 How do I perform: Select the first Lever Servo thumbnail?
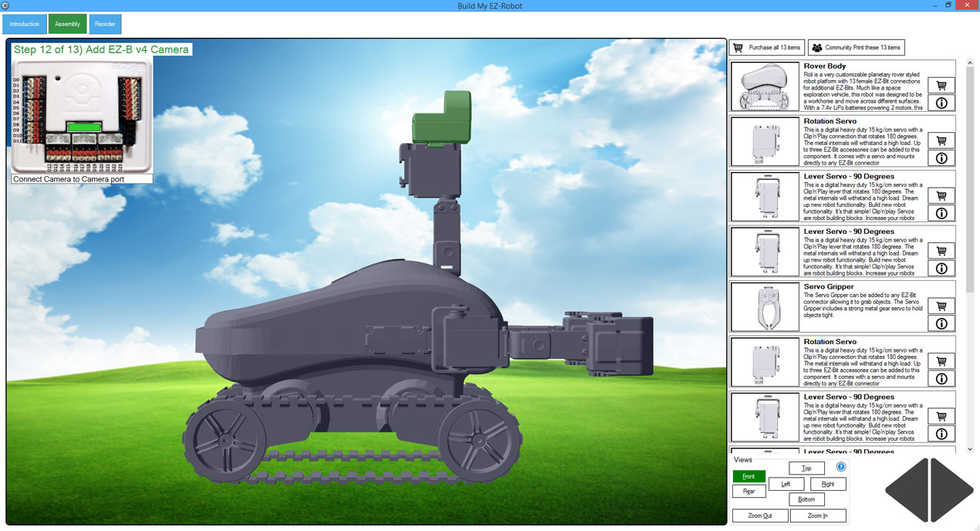coord(765,197)
